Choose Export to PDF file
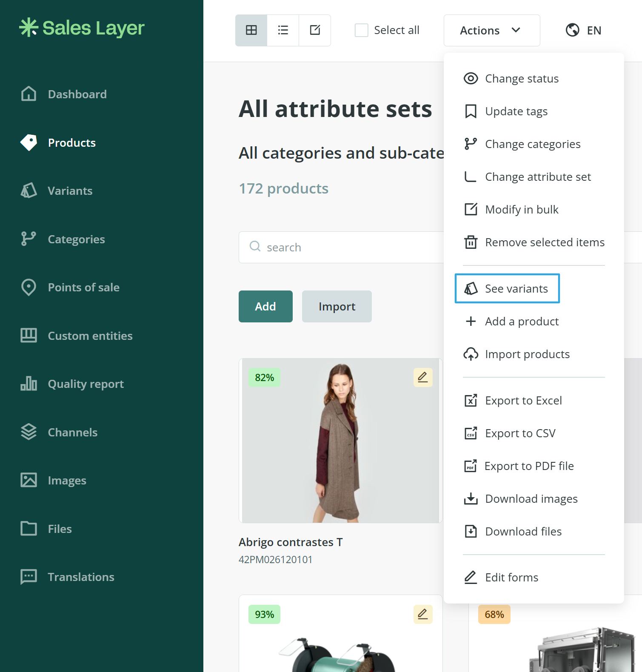642x672 pixels. click(x=519, y=466)
